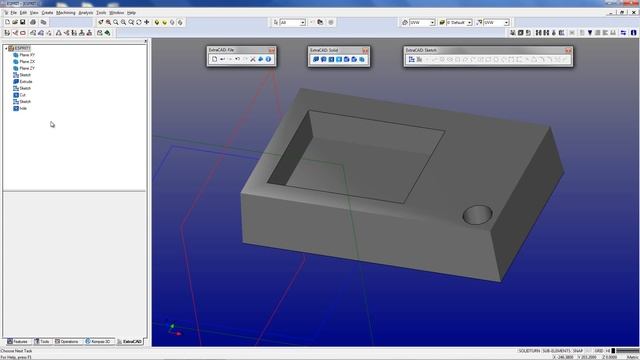Toggle SUB-ELEMENTS mode in status bar
Screen dimensions: 640x360
(556, 351)
